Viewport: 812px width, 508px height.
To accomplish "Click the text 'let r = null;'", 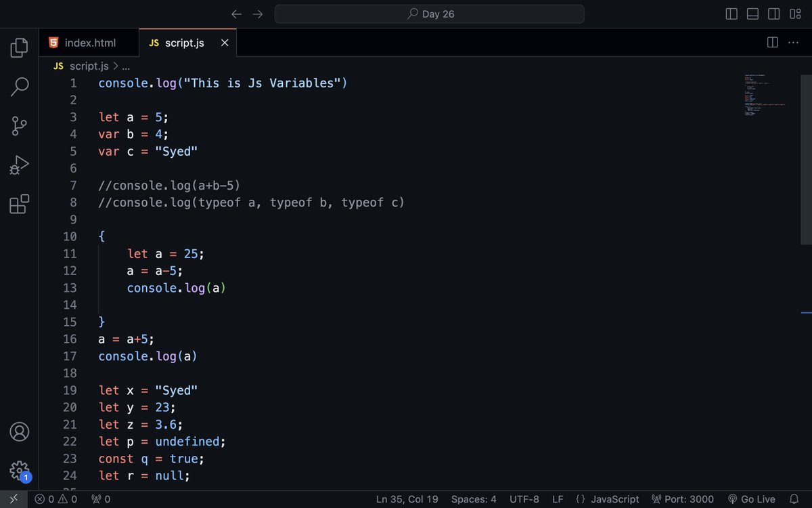I will coord(144,475).
